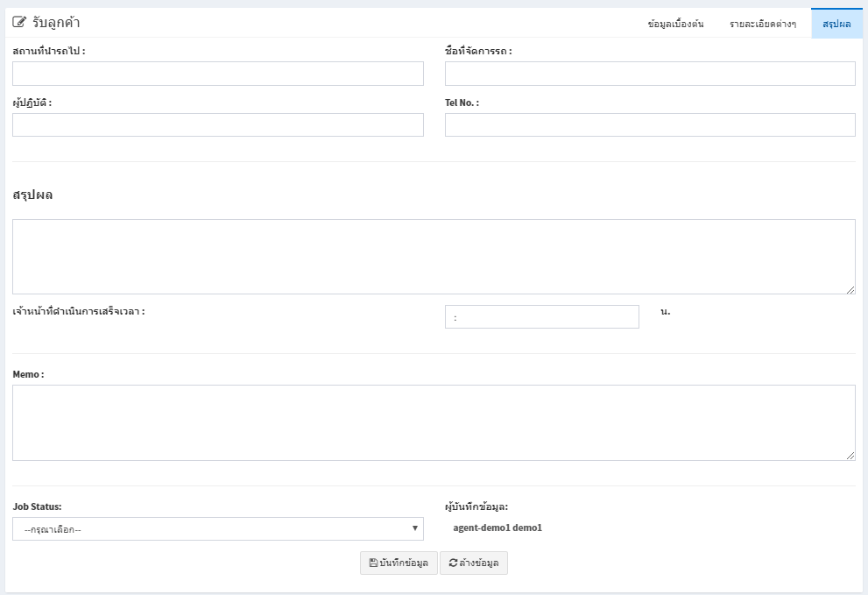Viewport: 868px width, 595px height.
Task: Click the agent-demo1 demo1 recorder name
Action: click(x=498, y=528)
